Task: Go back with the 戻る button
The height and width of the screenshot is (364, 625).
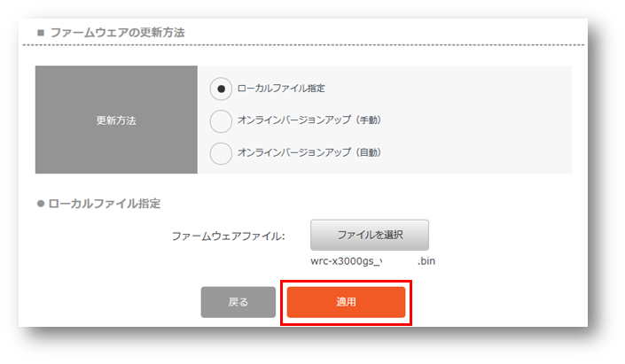Action: [238, 302]
